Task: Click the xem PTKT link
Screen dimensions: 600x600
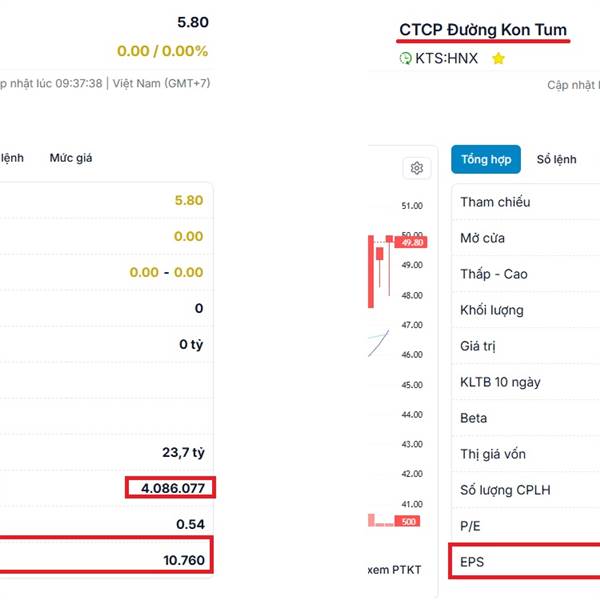Action: (394, 570)
